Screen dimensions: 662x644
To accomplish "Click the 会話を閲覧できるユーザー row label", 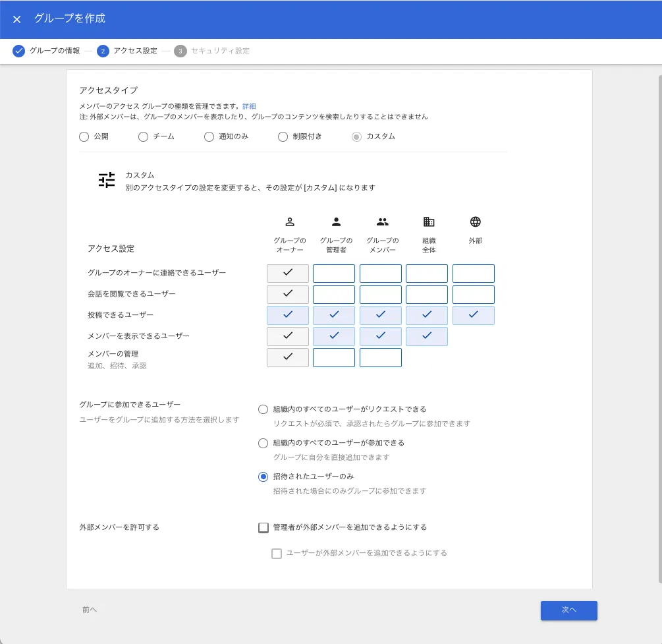I will (131, 294).
